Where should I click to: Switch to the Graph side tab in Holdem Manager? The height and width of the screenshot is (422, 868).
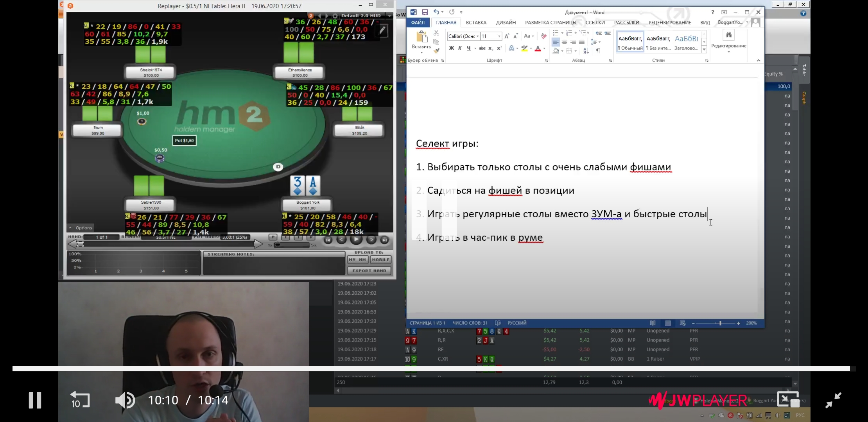point(804,98)
